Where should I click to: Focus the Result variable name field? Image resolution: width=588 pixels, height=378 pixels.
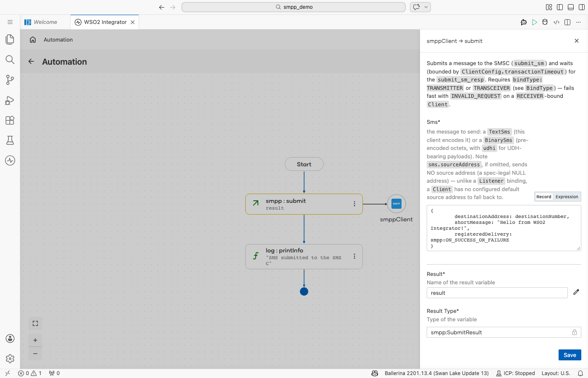pos(497,293)
